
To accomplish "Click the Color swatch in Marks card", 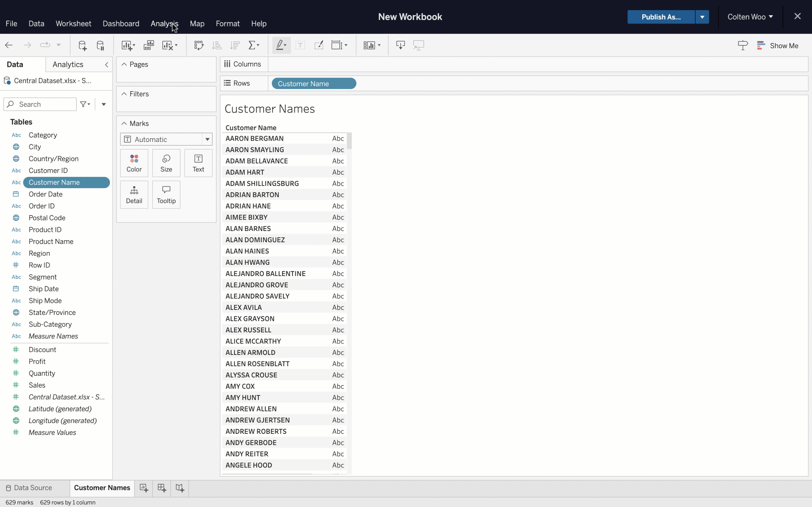I will (134, 163).
